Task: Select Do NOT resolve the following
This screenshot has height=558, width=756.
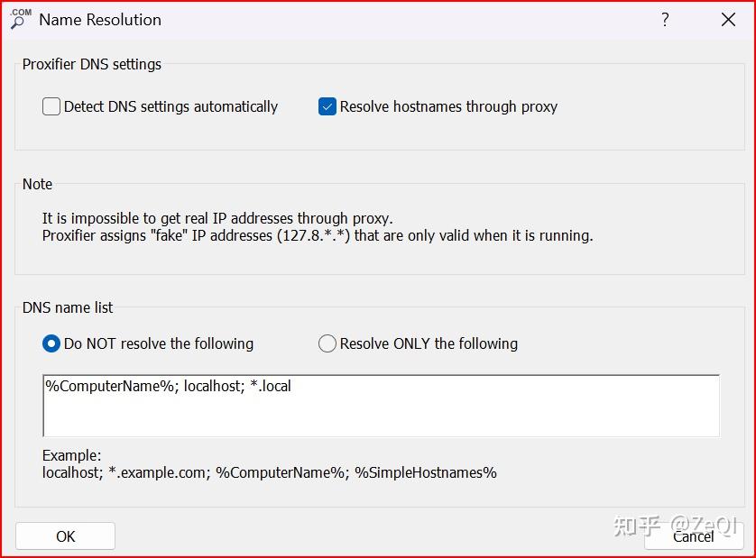Action: [51, 343]
